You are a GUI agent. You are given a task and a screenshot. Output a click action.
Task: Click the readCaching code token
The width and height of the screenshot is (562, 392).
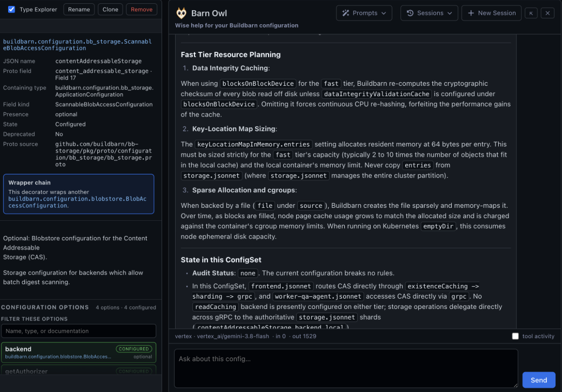click(216, 307)
